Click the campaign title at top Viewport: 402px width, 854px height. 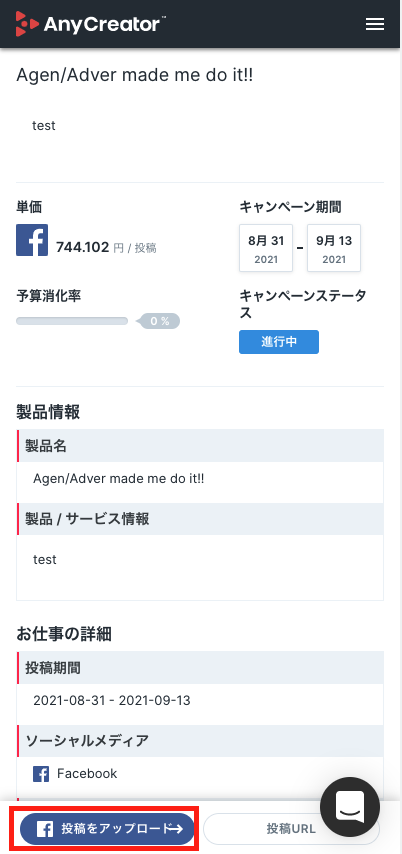[135, 76]
